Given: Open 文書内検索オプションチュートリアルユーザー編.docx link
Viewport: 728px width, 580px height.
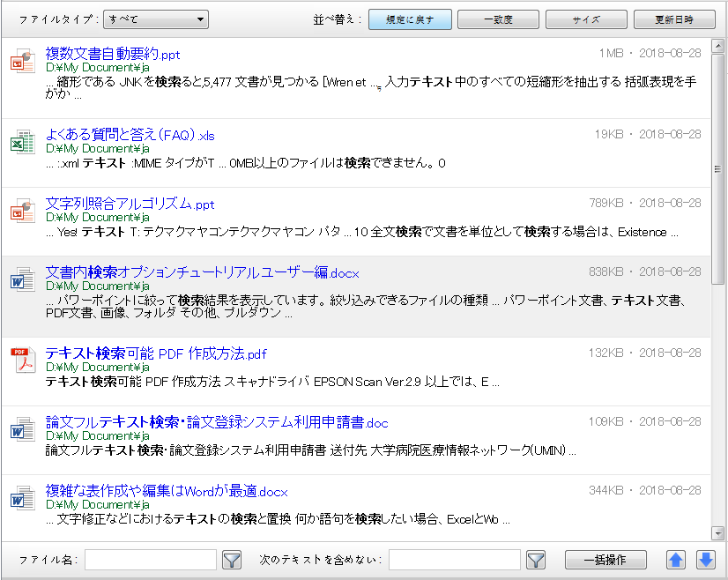Looking at the screenshot, I should pos(202,273).
